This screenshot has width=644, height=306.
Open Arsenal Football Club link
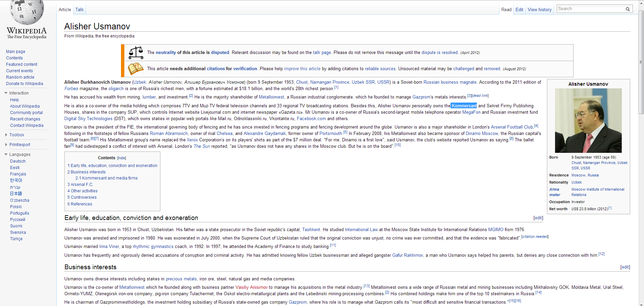click(x=512, y=127)
